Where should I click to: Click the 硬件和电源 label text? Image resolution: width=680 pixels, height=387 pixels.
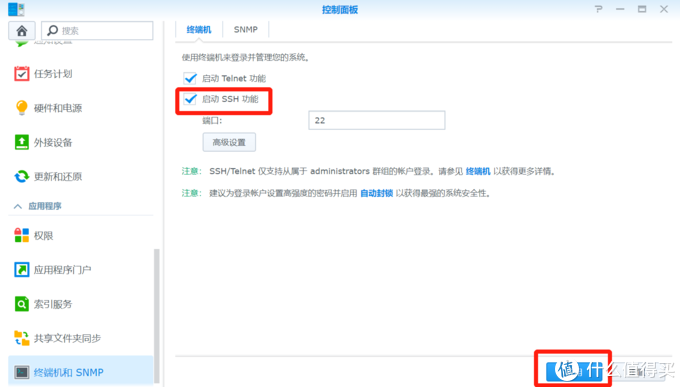pos(58,108)
